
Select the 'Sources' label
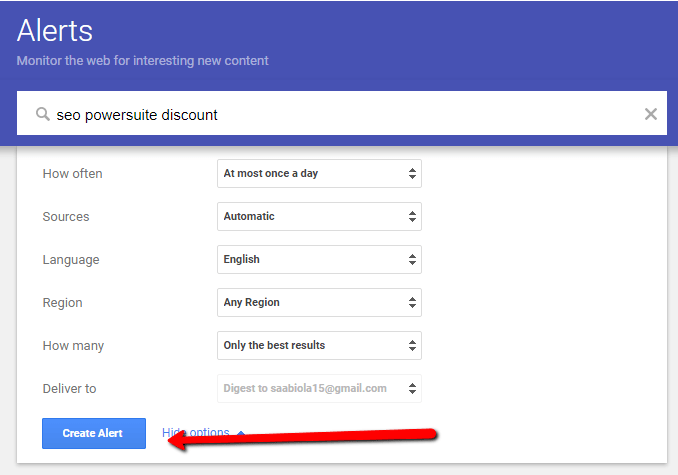click(x=66, y=217)
